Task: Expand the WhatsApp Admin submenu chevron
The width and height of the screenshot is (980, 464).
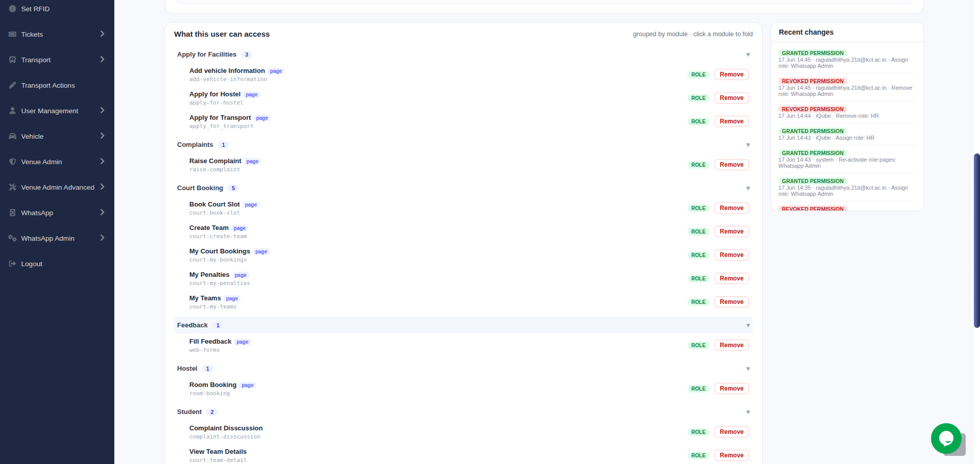Action: click(x=102, y=238)
